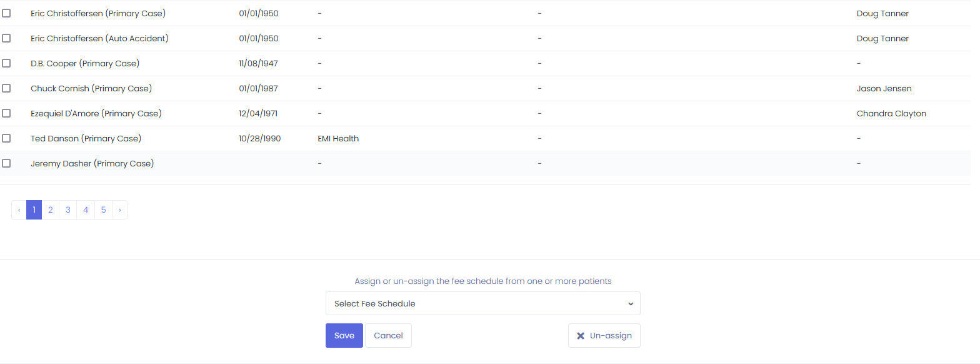Viewport: 980px width, 364px height.
Task: Click the Save button
Action: 344,336
